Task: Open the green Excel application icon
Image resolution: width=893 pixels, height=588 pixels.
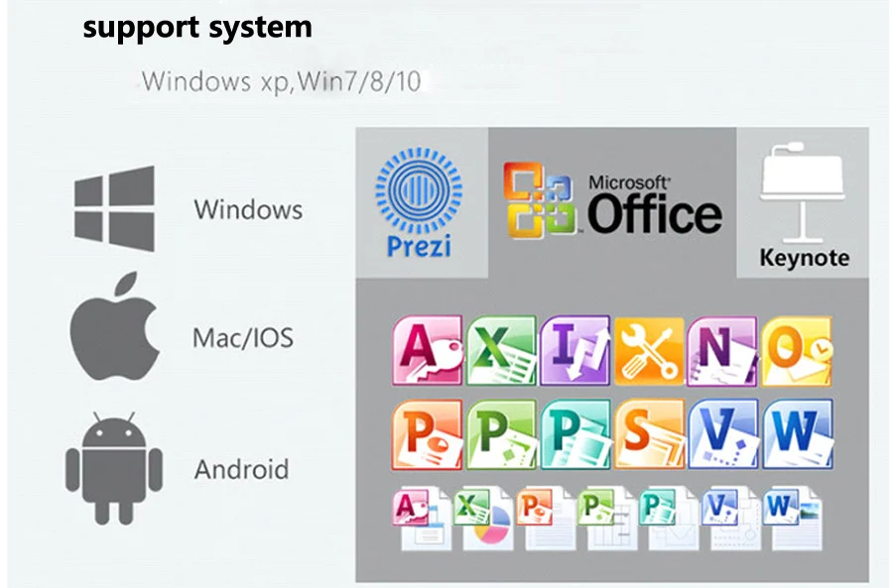Action: (501, 351)
